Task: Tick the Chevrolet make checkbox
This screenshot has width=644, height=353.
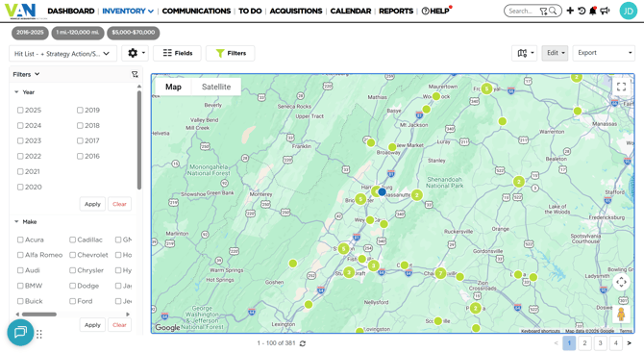Action: [73, 255]
